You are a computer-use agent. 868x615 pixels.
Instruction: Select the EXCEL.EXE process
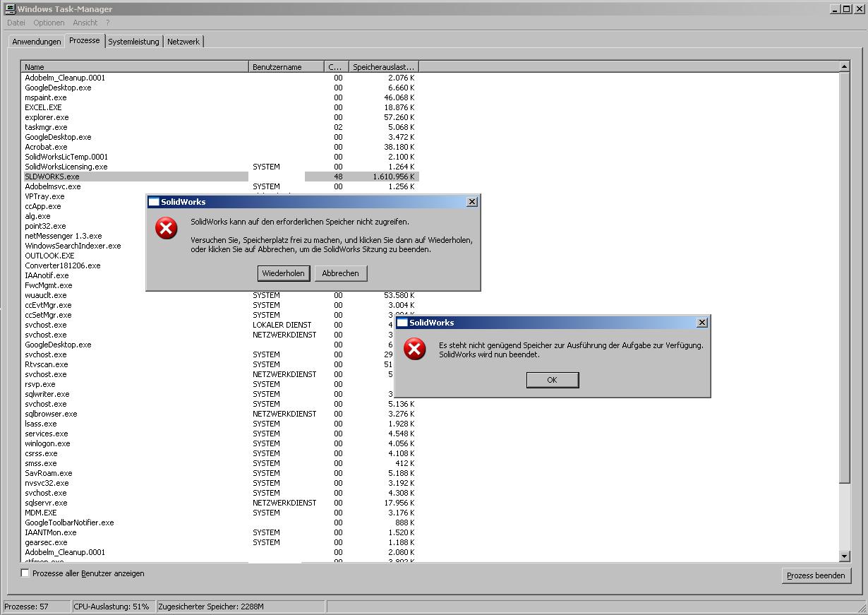pos(43,107)
